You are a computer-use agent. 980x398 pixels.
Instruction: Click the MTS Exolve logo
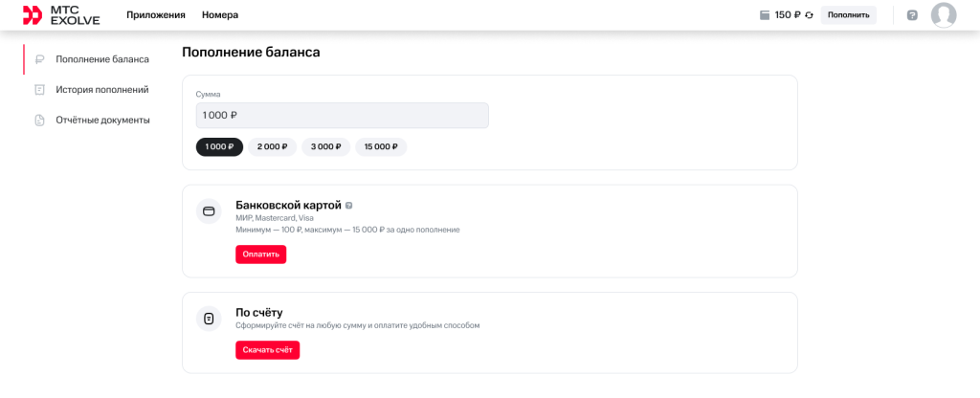coord(61,15)
